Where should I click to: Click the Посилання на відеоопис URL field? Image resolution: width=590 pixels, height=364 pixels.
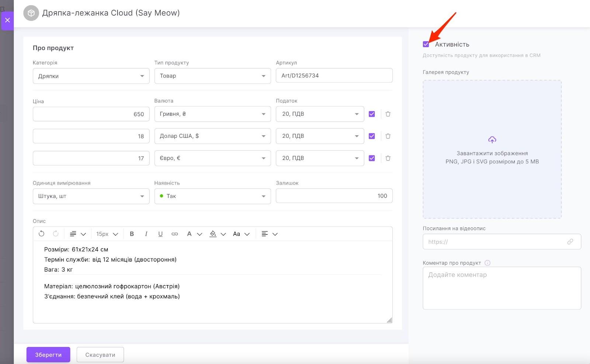click(496, 242)
